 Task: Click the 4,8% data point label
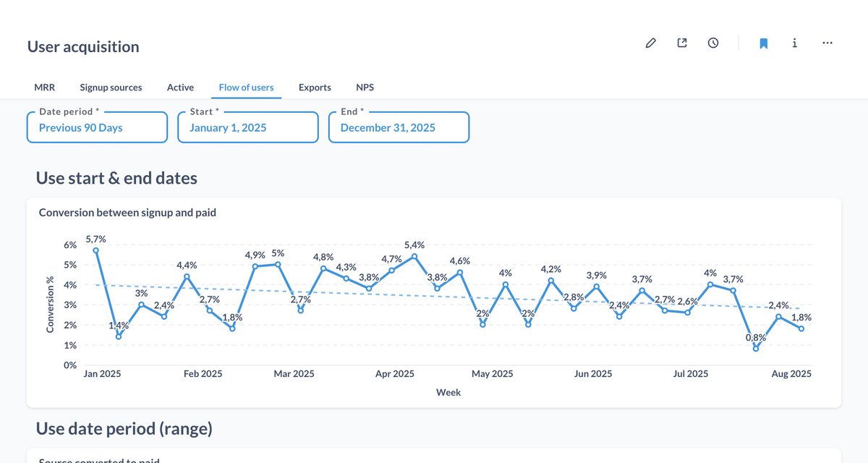click(323, 258)
